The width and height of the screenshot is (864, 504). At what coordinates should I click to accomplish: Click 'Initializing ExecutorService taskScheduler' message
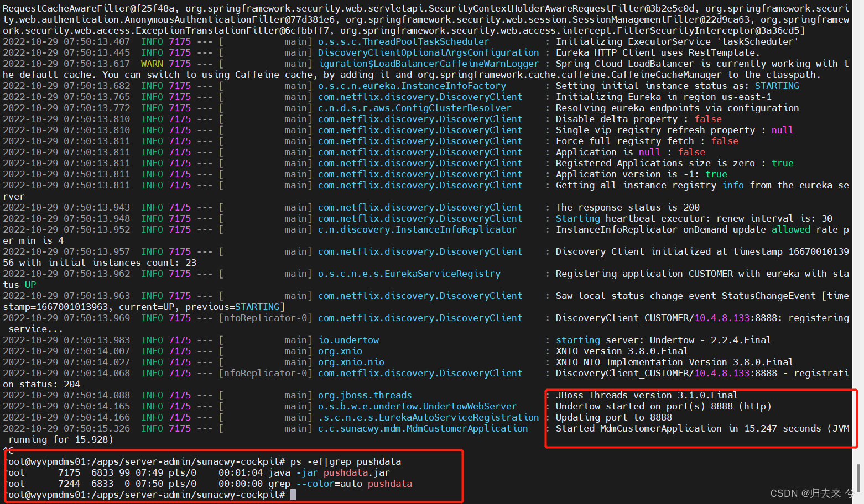(677, 42)
